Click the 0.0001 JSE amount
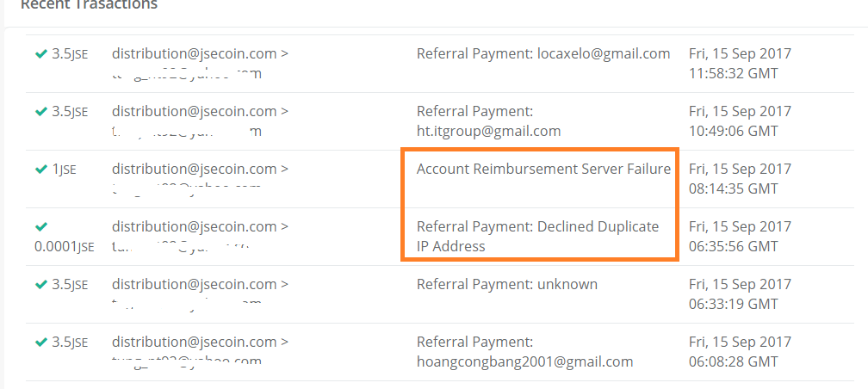Image resolution: width=868 pixels, height=389 pixels. pos(64,247)
